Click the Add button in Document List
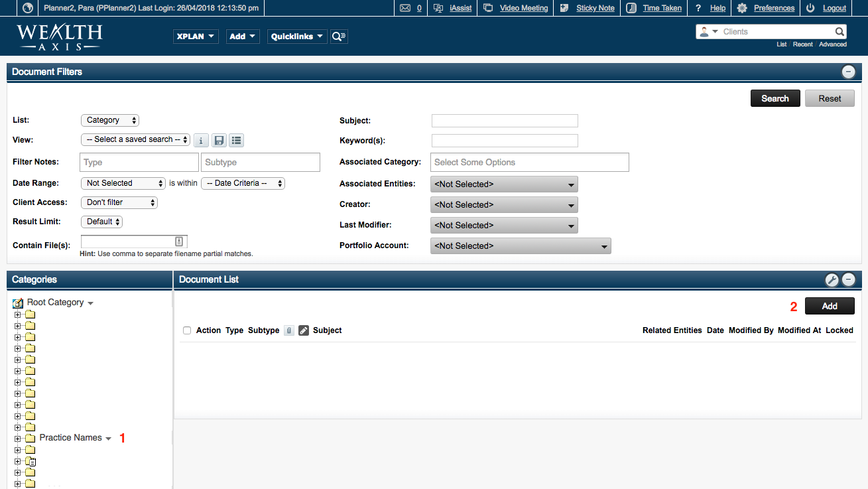The image size is (868, 489). (x=830, y=306)
